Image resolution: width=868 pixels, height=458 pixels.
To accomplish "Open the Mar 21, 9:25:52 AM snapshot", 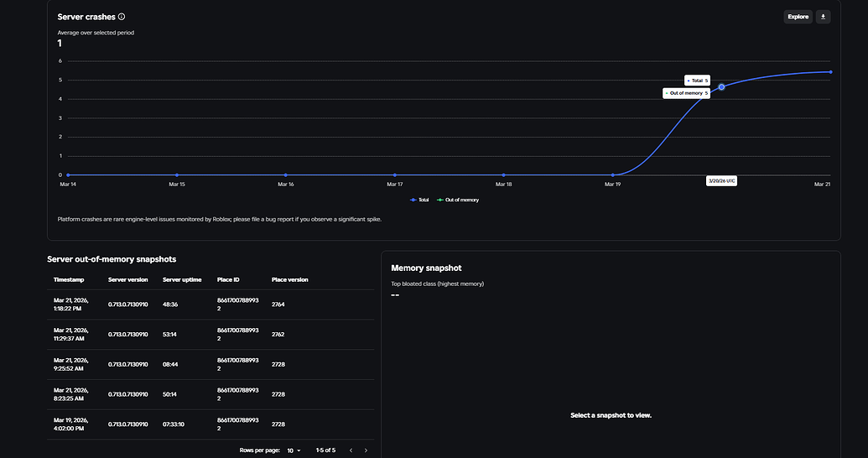I will [x=211, y=364].
